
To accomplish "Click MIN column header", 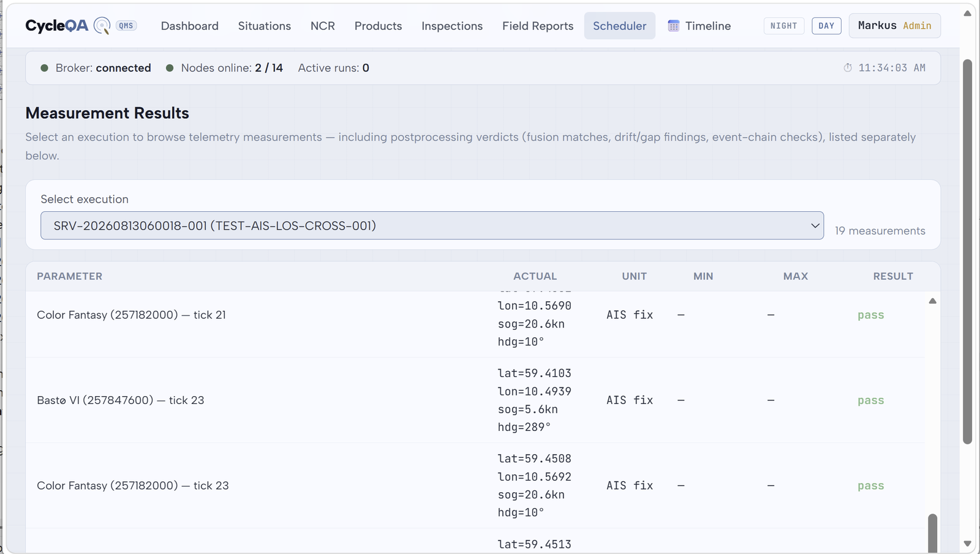I will point(703,276).
